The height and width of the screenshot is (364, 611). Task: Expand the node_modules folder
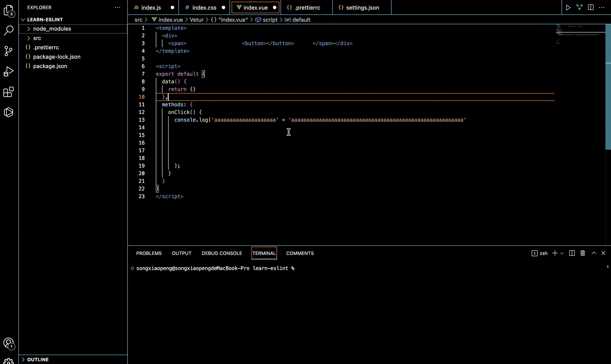coord(52,29)
